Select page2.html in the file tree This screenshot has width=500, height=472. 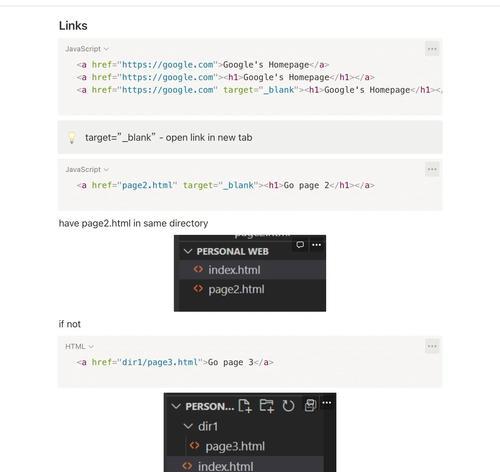coord(253,289)
